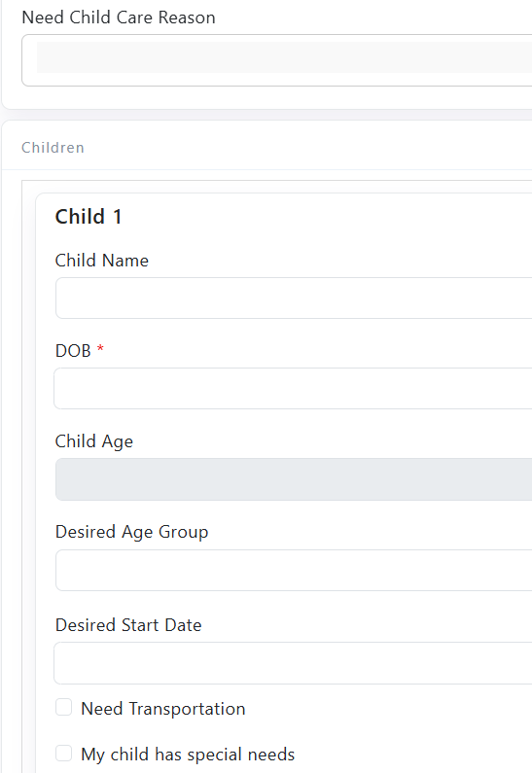The width and height of the screenshot is (532, 773).
Task: Click the Need Transportation label text
Action: click(163, 709)
